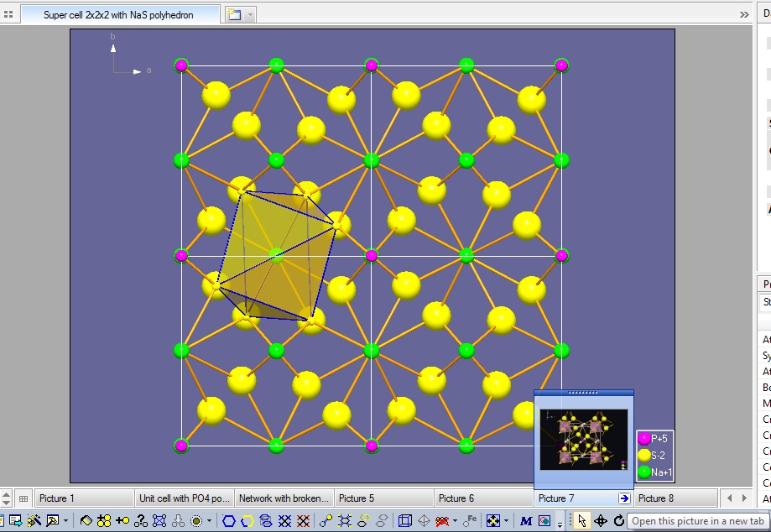This screenshot has width=771, height=532.
Task: Click the blue bold M icon
Action: tap(526, 521)
